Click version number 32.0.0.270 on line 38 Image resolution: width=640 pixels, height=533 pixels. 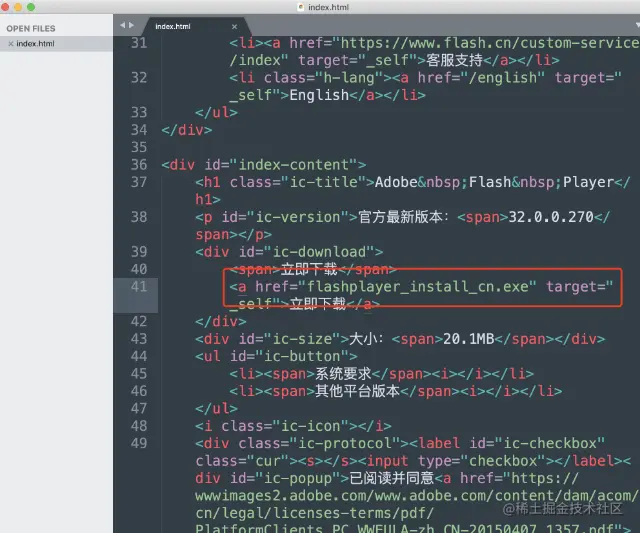[x=551, y=217]
